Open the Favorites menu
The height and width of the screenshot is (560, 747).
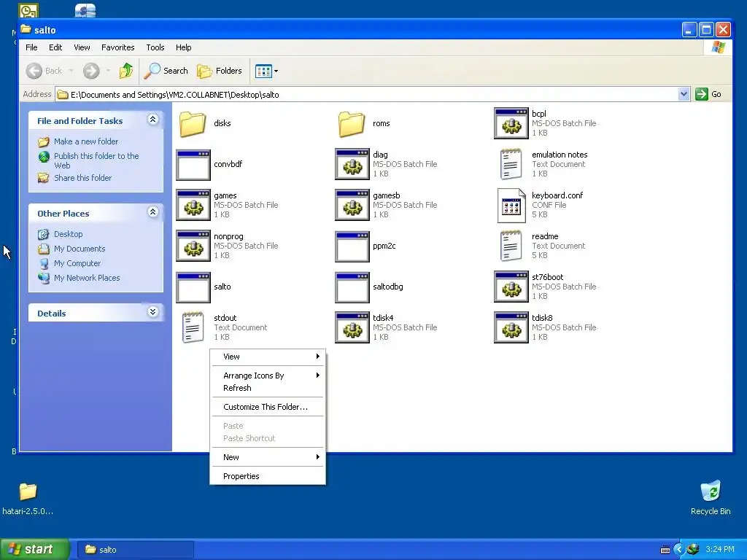117,47
